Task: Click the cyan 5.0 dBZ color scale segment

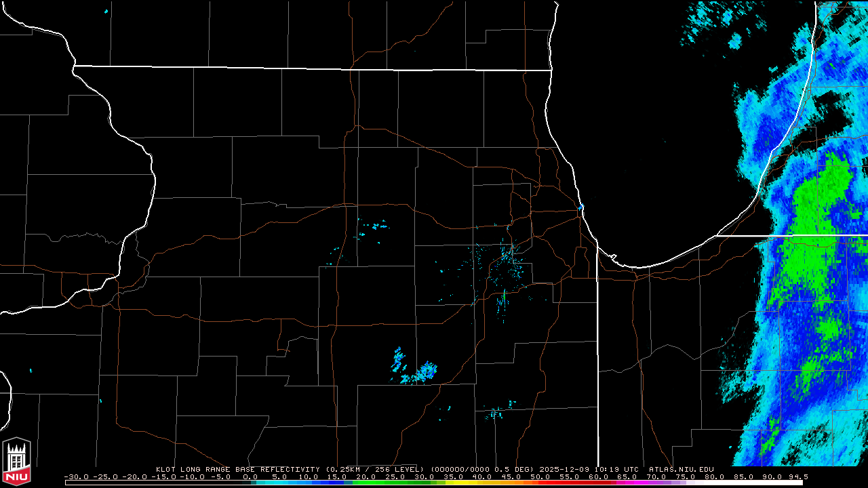Action: (279, 483)
